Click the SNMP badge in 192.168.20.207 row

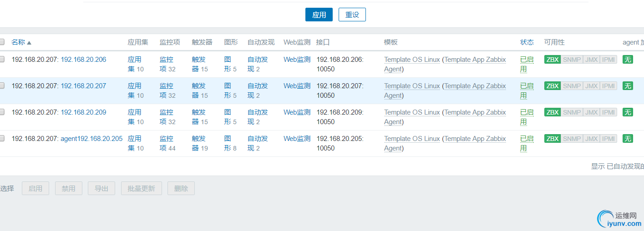[572, 86]
